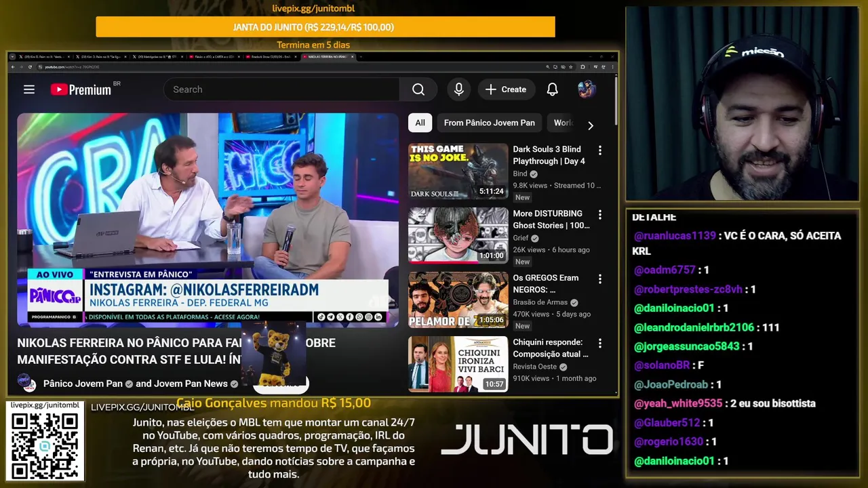The image size is (868, 488).
Task: Click the Nikolas Ferreira video player
Action: [x=208, y=220]
